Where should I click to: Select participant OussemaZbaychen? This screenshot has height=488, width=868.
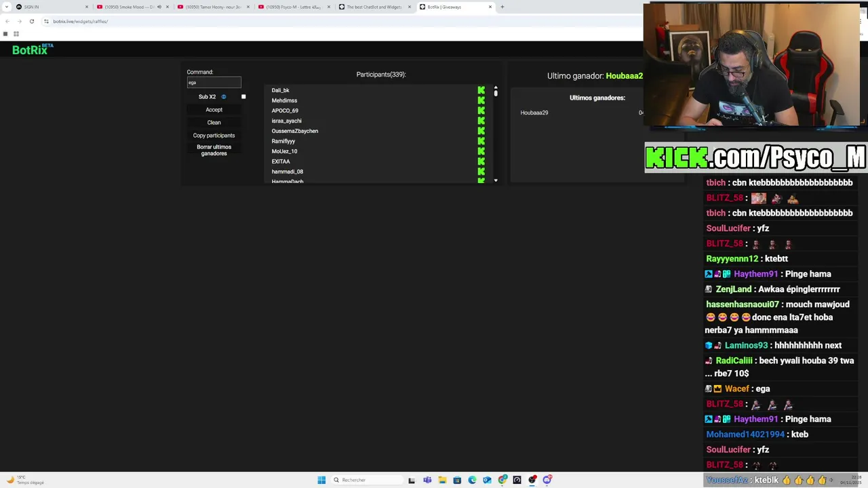(x=294, y=131)
